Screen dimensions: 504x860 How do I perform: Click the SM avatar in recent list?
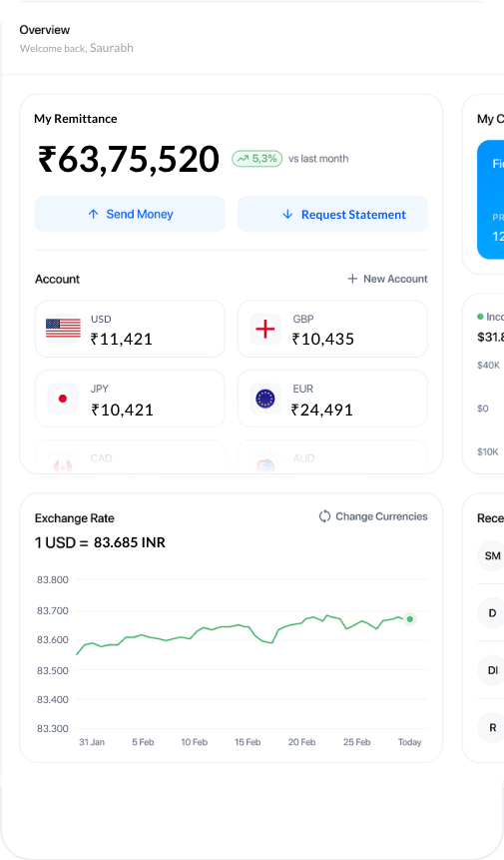point(491,556)
